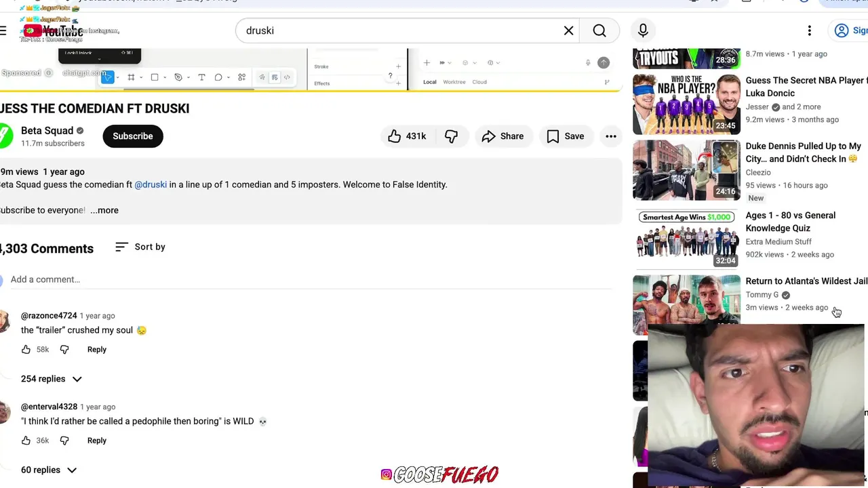This screenshot has height=488, width=868.
Task: Click the ad's frame grid tool icon
Action: (x=131, y=77)
